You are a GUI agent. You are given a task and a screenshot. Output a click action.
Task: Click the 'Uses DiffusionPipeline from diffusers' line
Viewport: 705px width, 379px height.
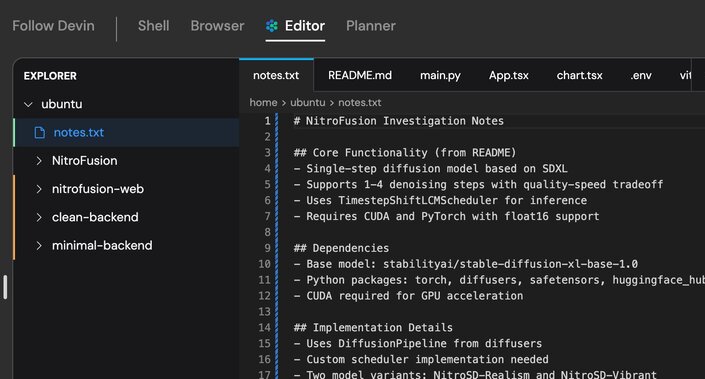418,343
